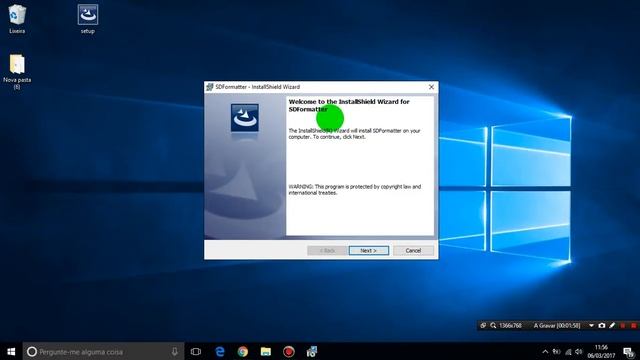
Task: Stop the recording with the red stop button
Action: 633,325
